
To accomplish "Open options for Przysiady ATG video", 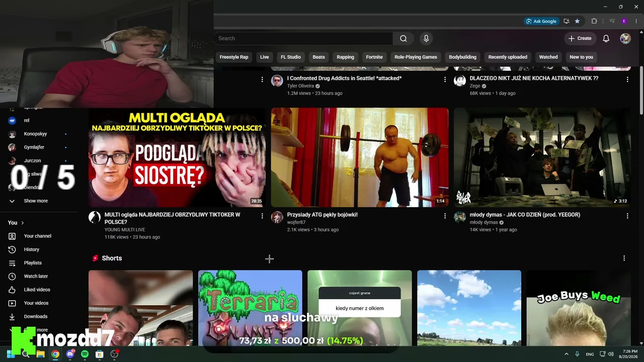I will click(445, 216).
